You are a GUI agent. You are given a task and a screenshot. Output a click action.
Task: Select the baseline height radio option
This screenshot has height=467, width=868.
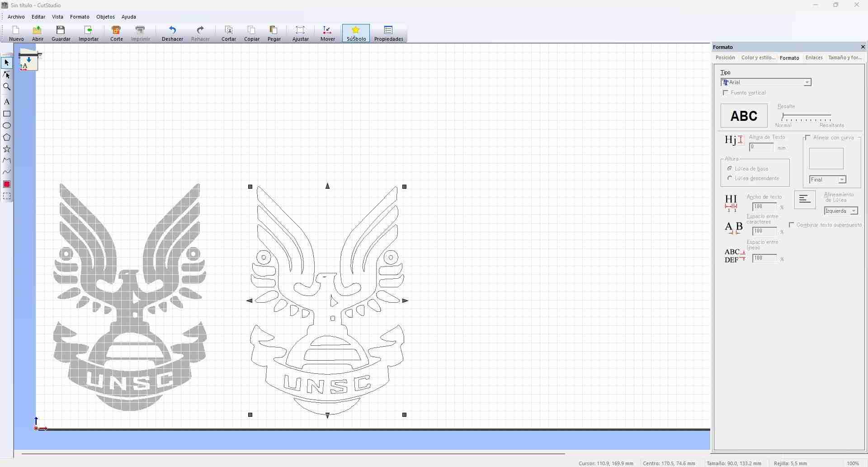point(730,169)
